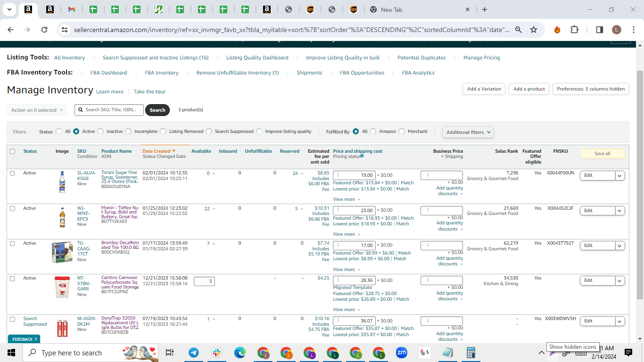Expand the Additional filters dropdown
The width and height of the screenshot is (644, 362).
pos(468,132)
